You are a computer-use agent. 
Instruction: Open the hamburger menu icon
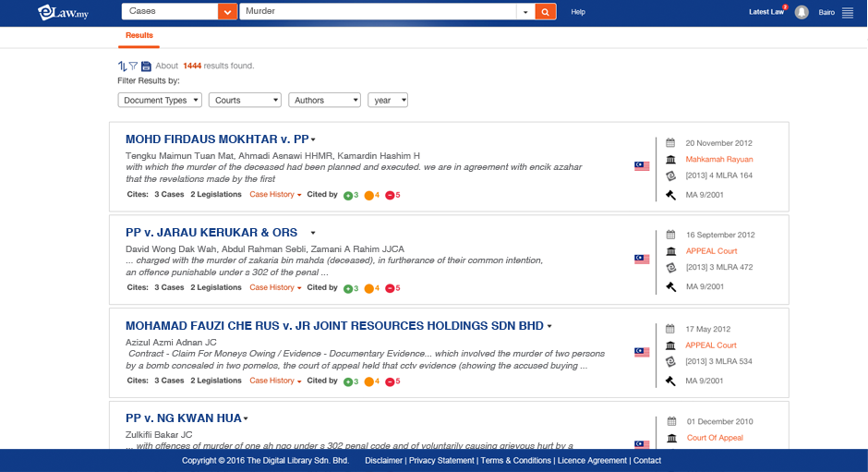(848, 12)
